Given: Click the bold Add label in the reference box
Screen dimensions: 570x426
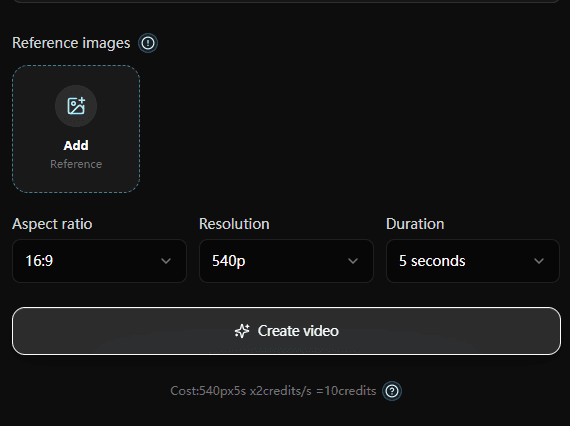Looking at the screenshot, I should tap(76, 145).
